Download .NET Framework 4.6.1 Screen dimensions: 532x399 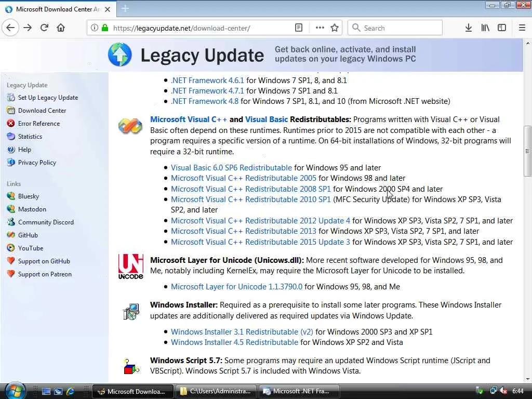pyautogui.click(x=207, y=81)
